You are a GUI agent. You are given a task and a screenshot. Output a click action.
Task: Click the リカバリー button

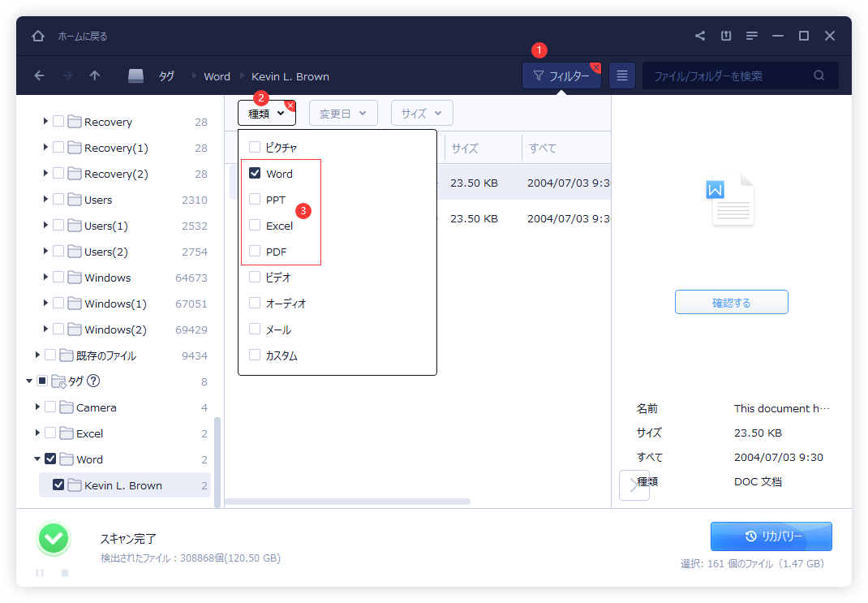[x=771, y=536]
